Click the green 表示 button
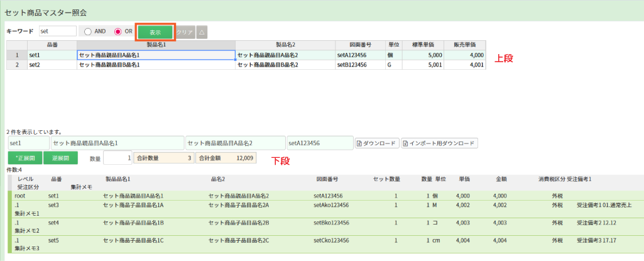Viewport: 644px width, 261px height. (155, 31)
